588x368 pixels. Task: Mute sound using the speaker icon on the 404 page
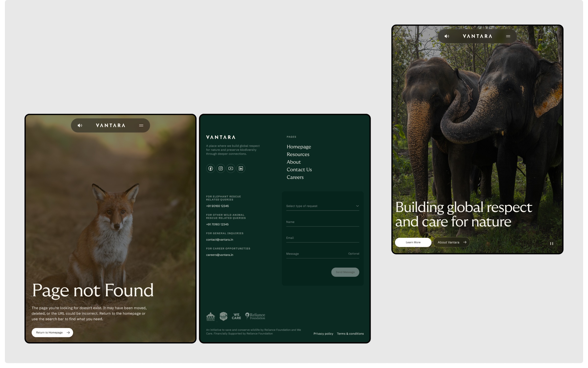(x=80, y=125)
